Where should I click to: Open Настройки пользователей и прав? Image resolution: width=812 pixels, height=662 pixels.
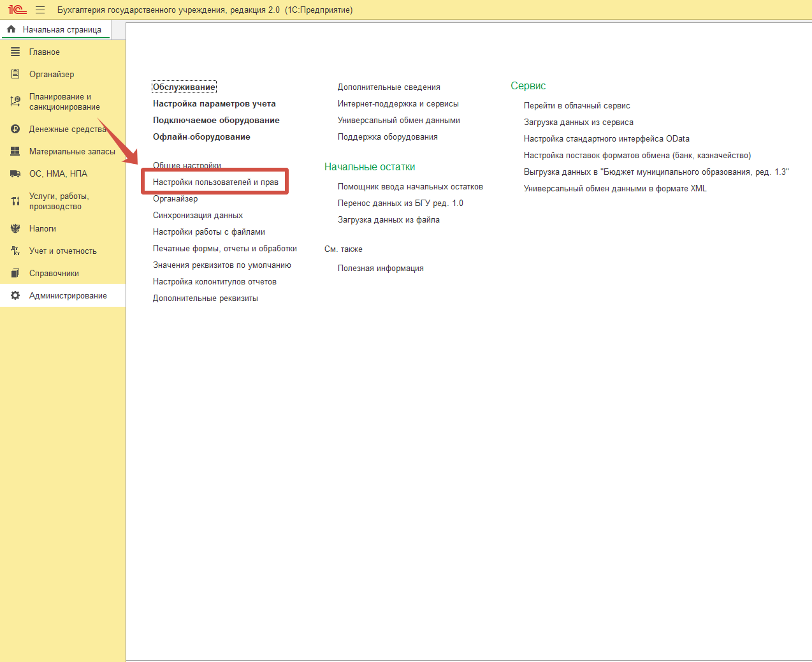[215, 182]
